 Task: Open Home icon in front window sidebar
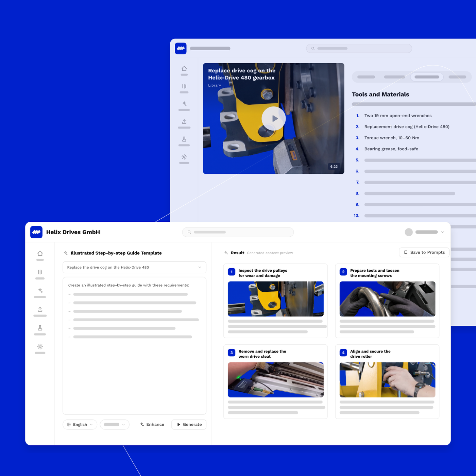(40, 254)
